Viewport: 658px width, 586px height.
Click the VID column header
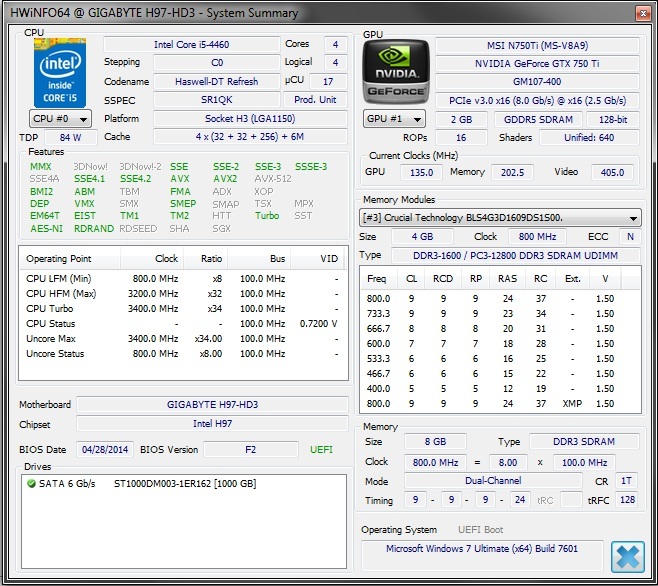click(317, 259)
